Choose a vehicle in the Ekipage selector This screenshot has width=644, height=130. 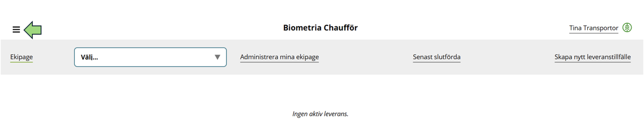150,57
